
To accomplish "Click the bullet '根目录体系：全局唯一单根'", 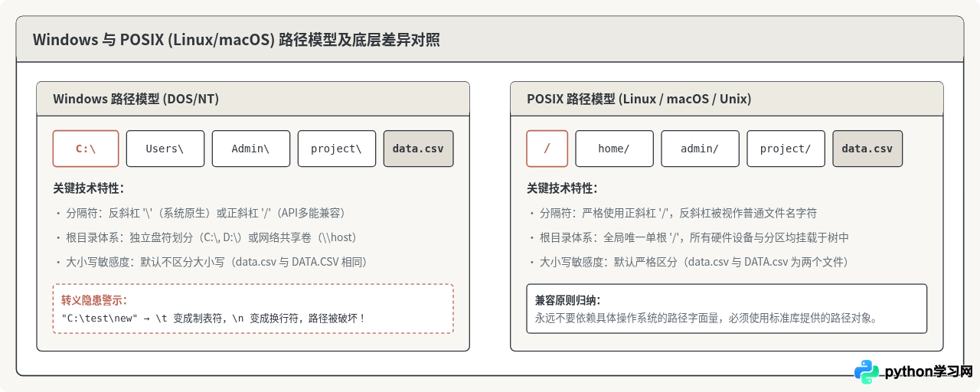I will (688, 237).
